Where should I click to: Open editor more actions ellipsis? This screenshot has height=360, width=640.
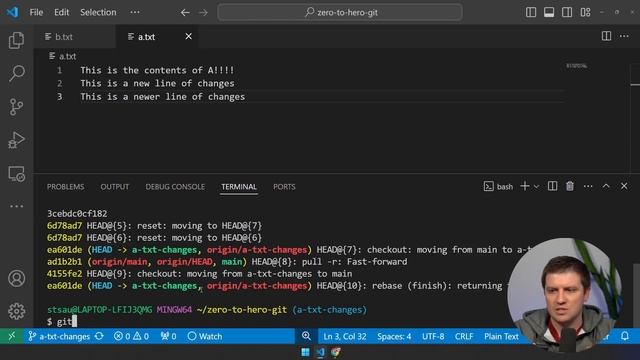[624, 36]
